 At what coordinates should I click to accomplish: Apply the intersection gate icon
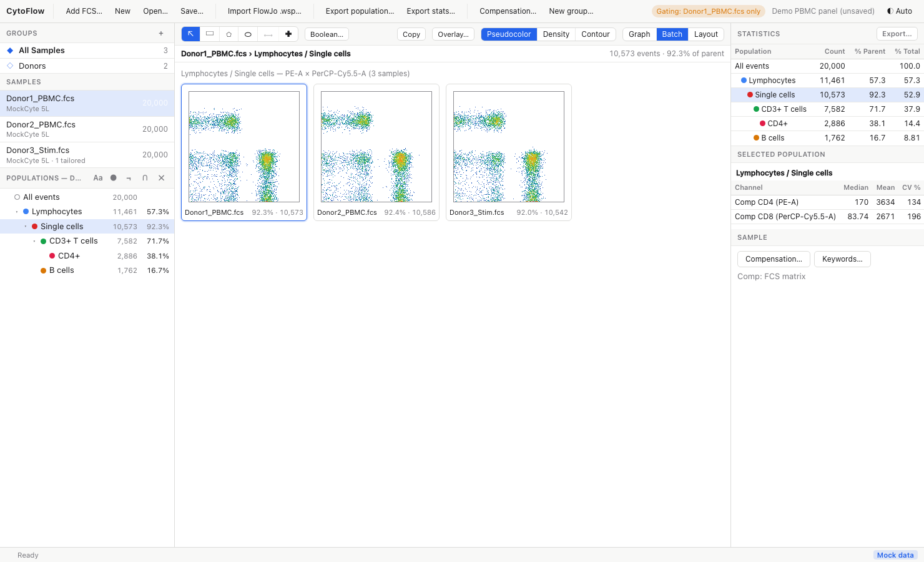click(145, 178)
